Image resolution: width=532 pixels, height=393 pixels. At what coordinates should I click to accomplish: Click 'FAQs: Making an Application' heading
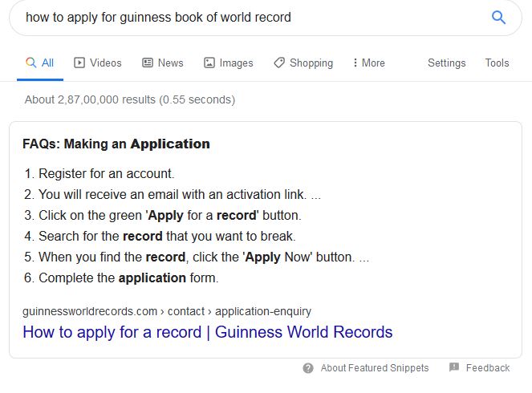point(116,144)
